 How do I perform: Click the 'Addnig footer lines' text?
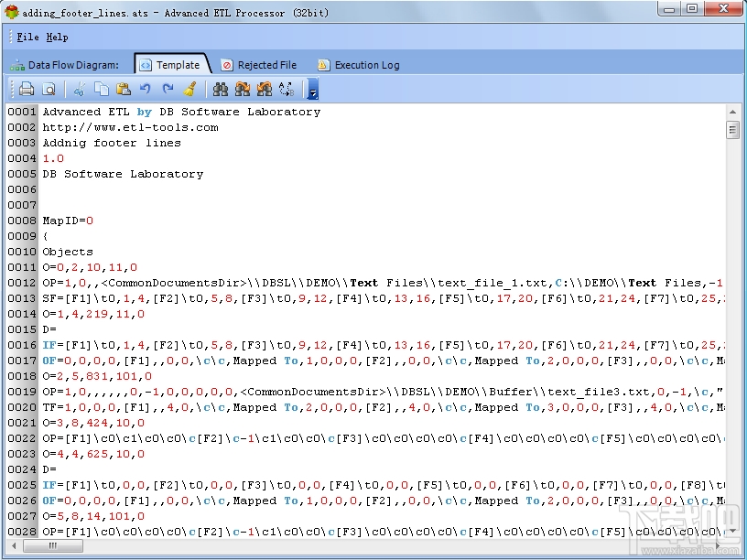pyautogui.click(x=112, y=143)
